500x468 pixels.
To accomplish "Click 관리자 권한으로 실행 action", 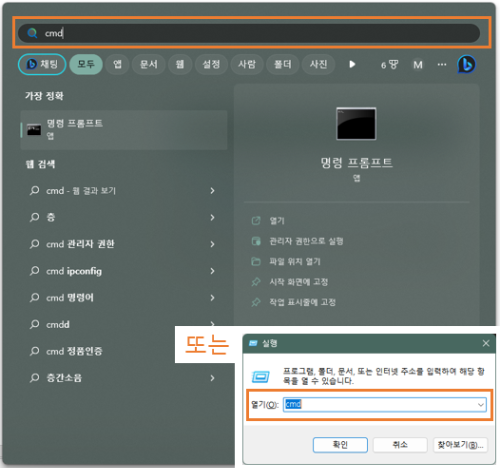I will point(306,241).
